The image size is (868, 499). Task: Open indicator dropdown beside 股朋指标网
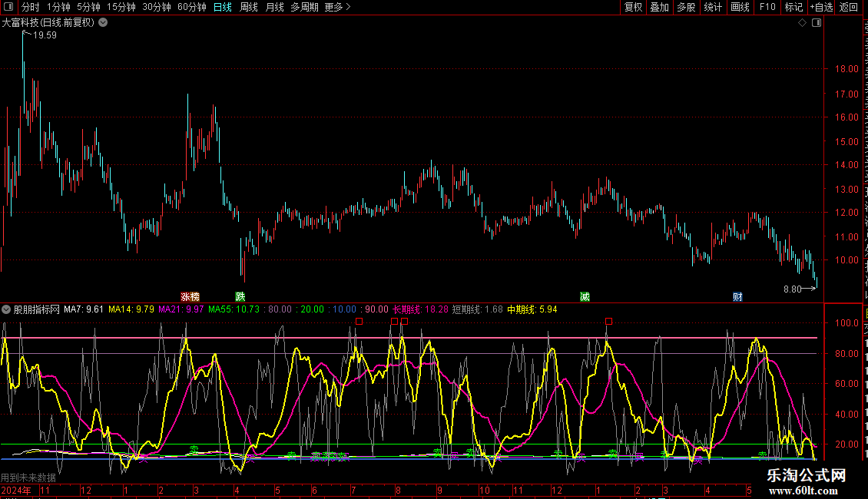(6, 310)
